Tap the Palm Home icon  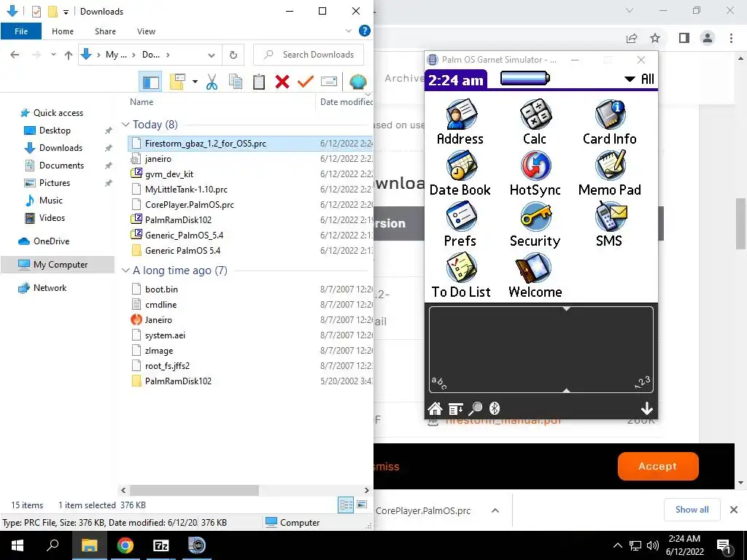[x=435, y=408]
